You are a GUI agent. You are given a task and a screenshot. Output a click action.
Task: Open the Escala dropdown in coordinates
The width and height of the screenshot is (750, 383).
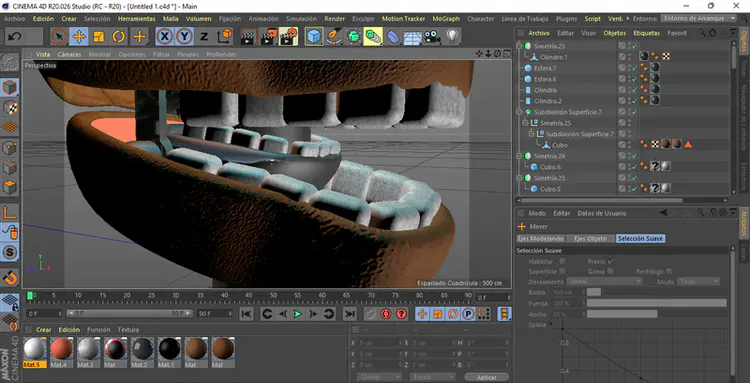432,377
